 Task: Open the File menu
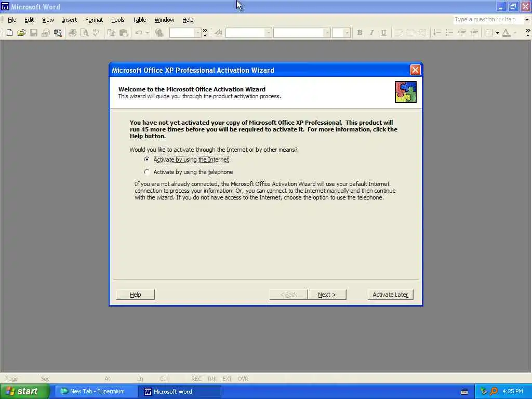[12, 20]
